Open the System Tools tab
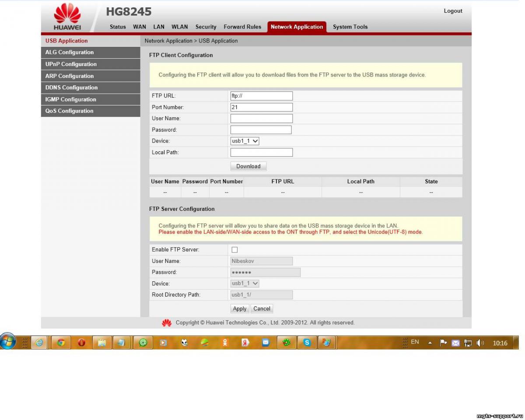 [350, 27]
